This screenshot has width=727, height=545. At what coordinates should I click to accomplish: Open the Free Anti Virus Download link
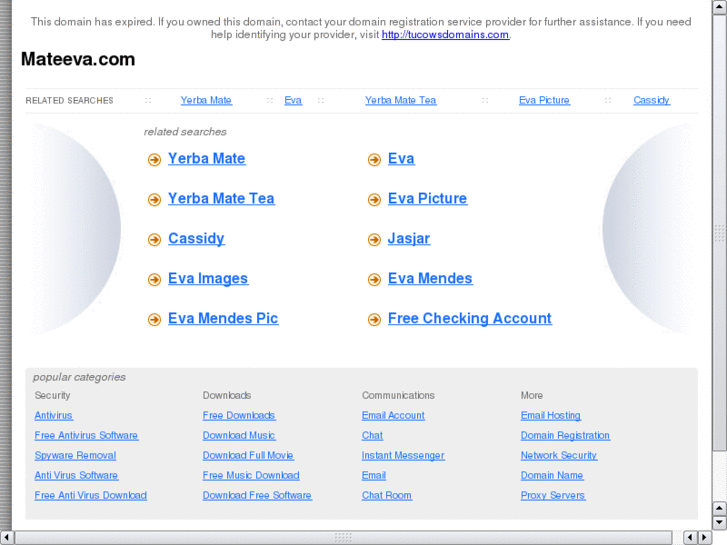pos(90,495)
